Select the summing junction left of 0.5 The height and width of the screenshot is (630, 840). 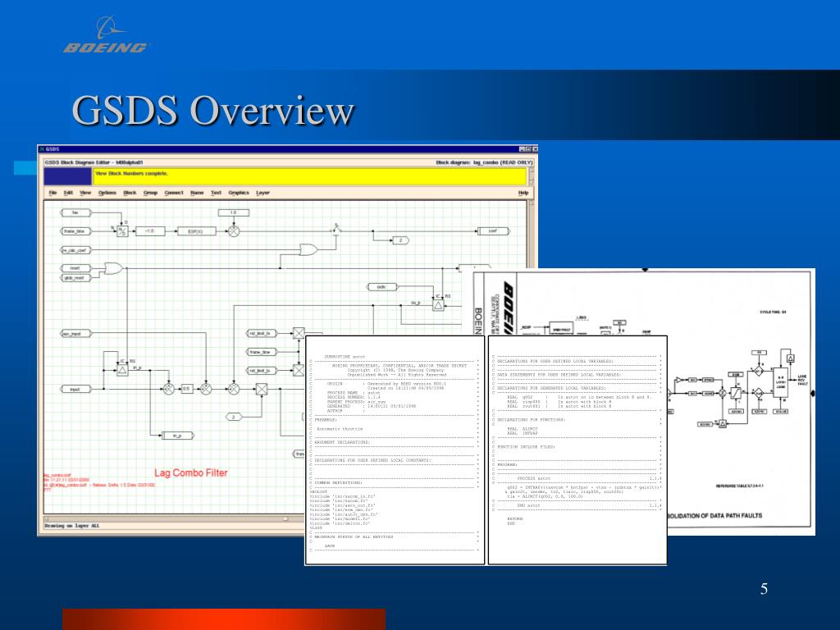tap(169, 390)
